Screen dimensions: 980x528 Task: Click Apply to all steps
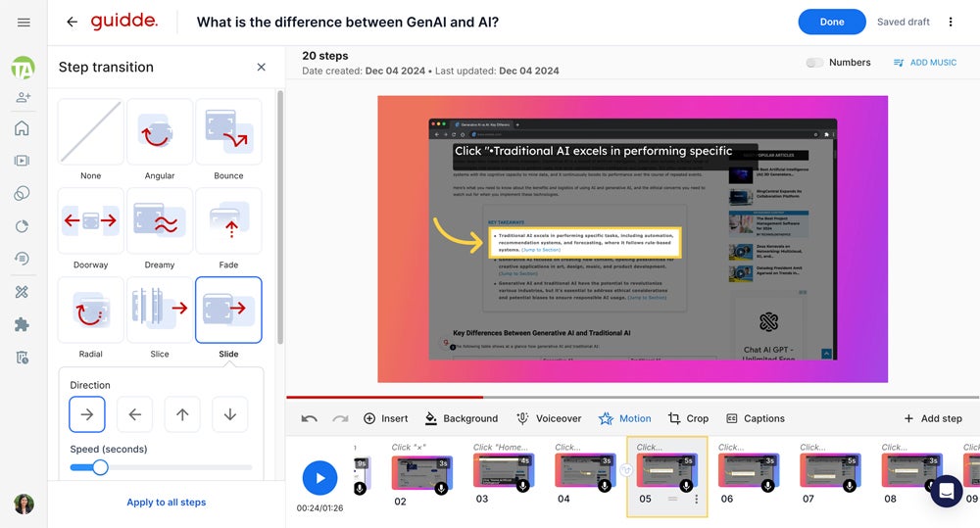167,503
